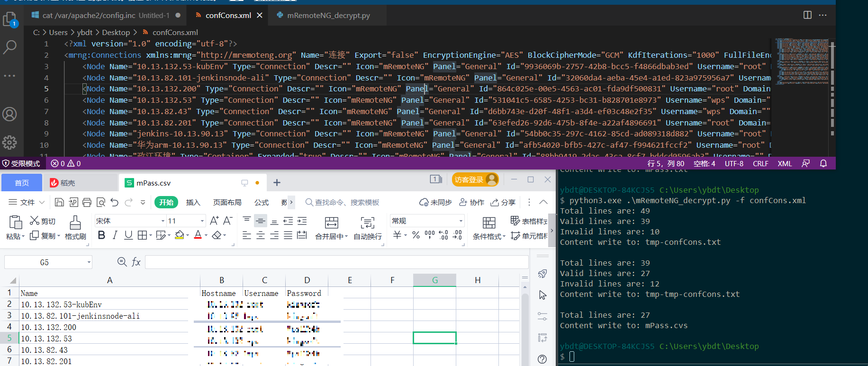This screenshot has width=868, height=366.
Task: Open the font name 宋体 dropdown
Action: coord(163,221)
